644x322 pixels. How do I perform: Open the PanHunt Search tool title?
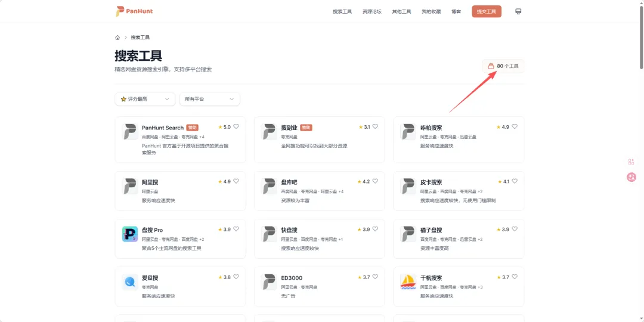[163, 128]
